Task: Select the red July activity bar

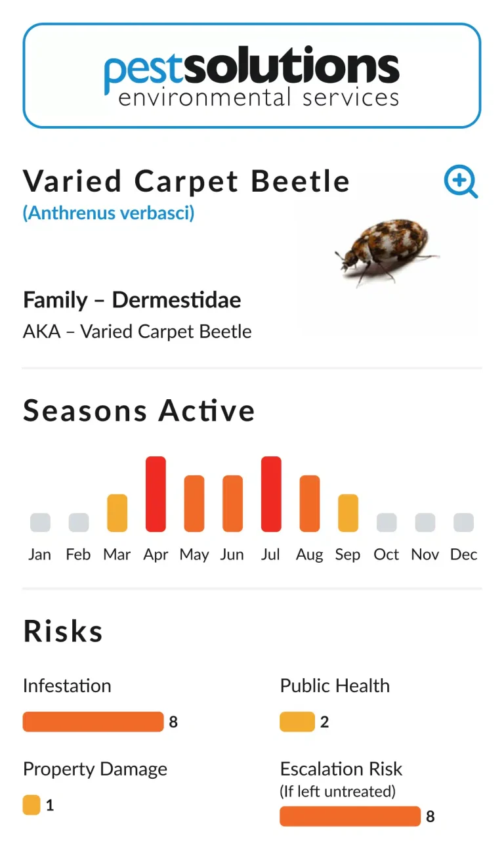Action: tap(271, 494)
